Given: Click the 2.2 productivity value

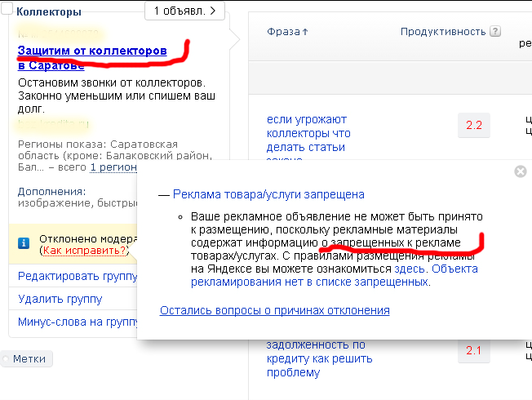Looking at the screenshot, I should (474, 125).
